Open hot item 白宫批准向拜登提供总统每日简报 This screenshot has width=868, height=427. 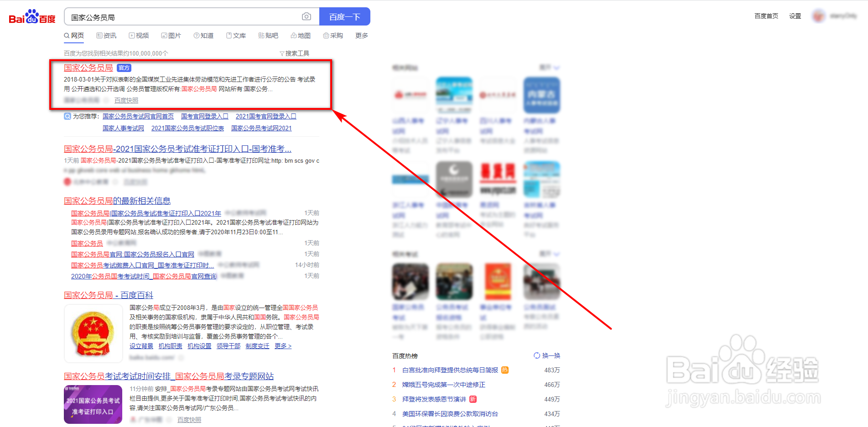tap(450, 370)
